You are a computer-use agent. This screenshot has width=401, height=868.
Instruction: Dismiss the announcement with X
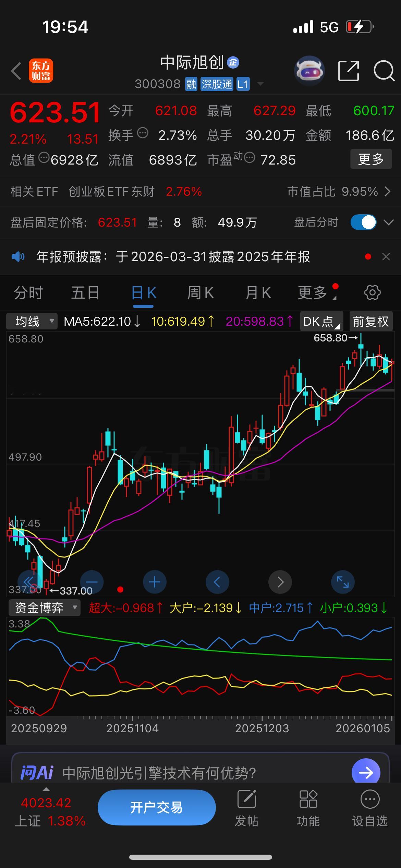[386, 256]
